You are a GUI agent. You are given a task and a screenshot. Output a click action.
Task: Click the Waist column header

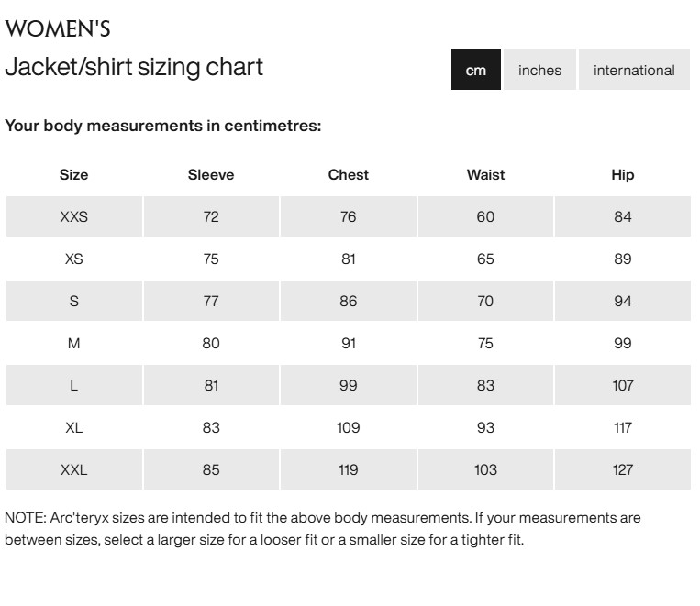coord(485,175)
